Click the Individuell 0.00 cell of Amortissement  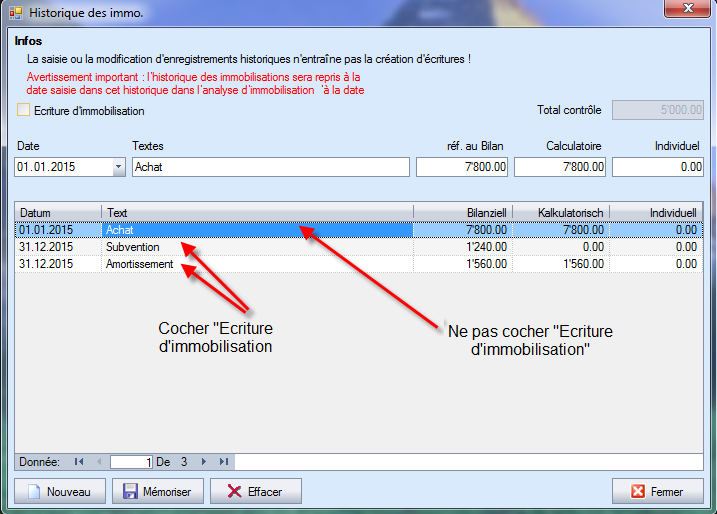(x=656, y=264)
